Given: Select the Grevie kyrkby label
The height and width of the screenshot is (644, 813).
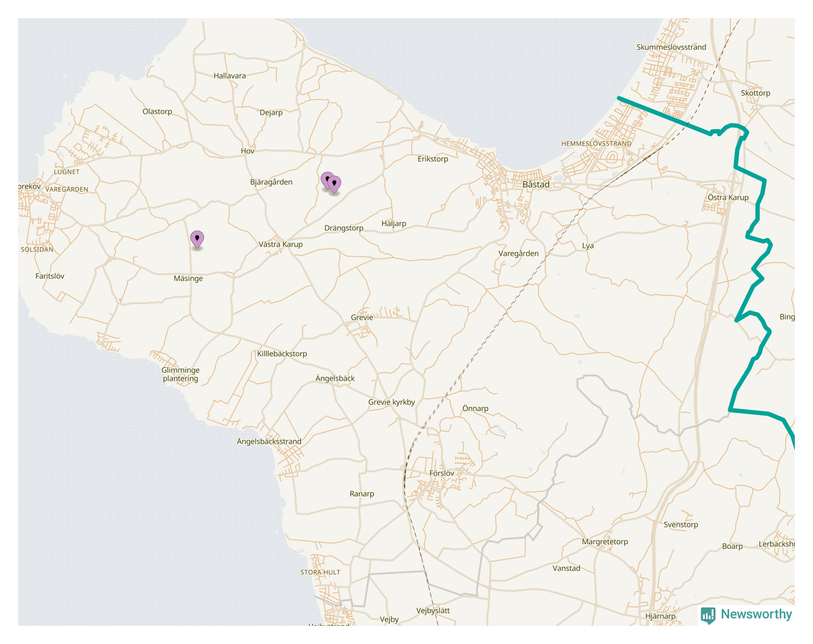Looking at the screenshot, I should (391, 402).
